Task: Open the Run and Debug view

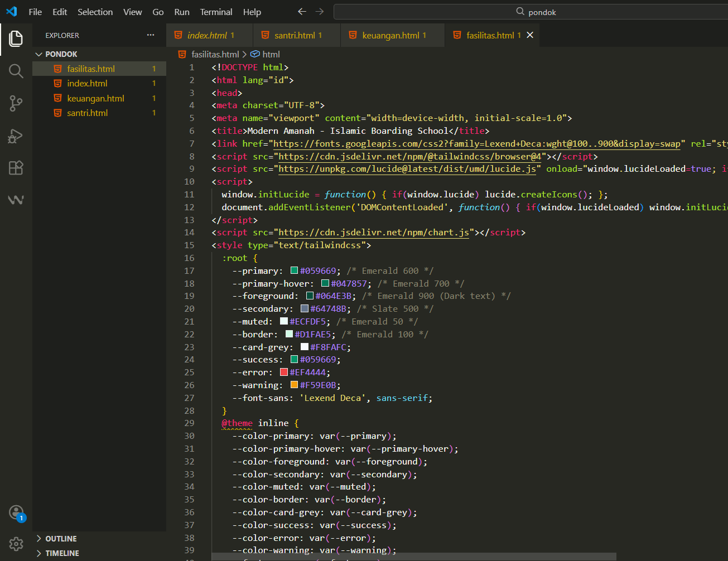Action: point(16,136)
